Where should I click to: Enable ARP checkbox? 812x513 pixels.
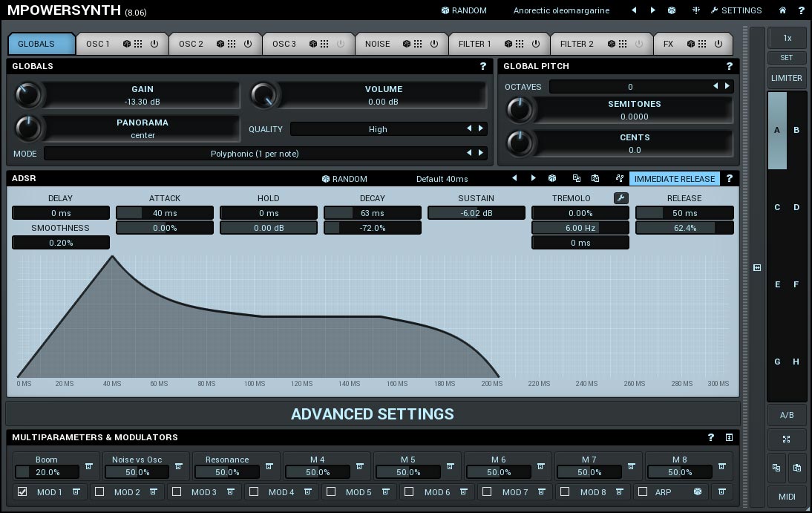(x=643, y=491)
